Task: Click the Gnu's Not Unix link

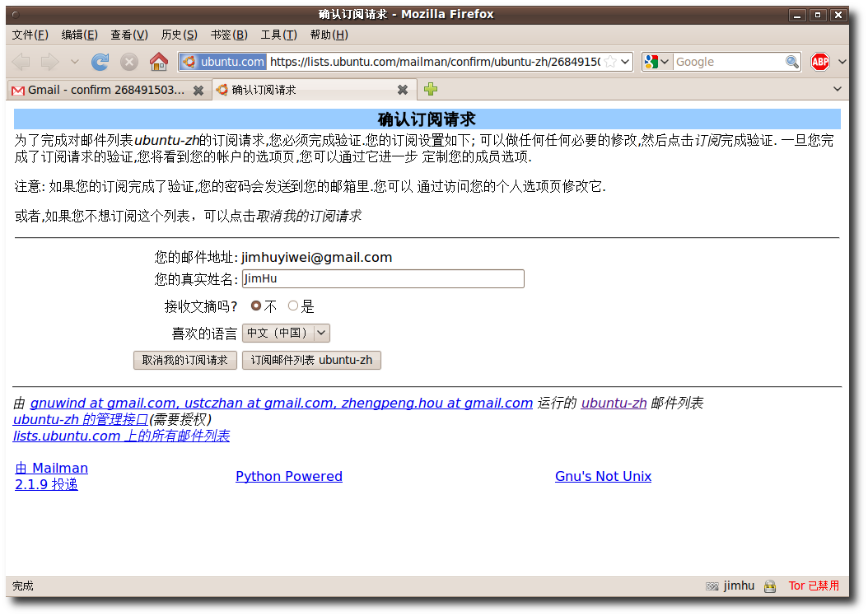Action: point(604,477)
